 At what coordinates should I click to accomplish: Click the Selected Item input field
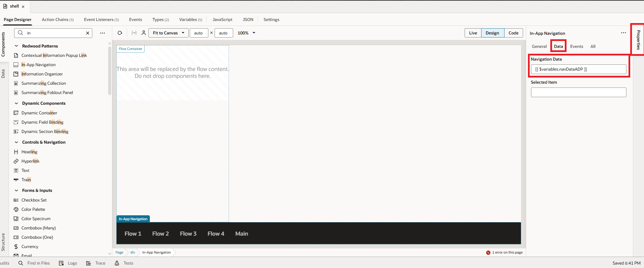[579, 92]
